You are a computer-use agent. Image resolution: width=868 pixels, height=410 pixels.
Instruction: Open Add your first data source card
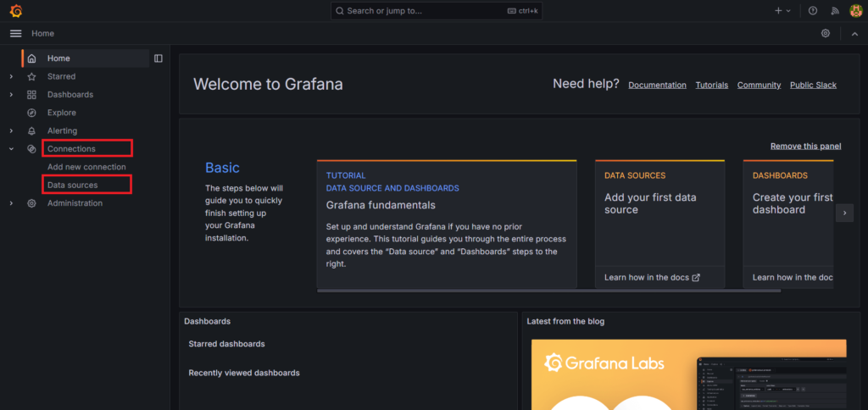(x=659, y=224)
